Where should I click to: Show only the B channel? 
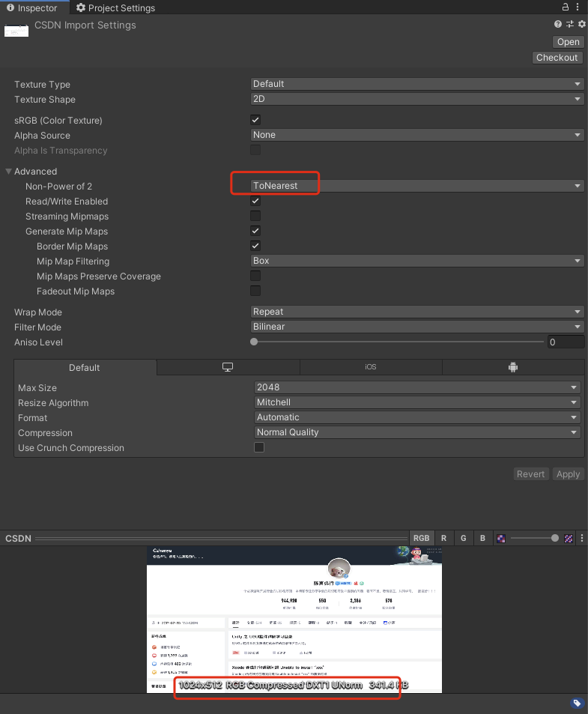coord(482,538)
